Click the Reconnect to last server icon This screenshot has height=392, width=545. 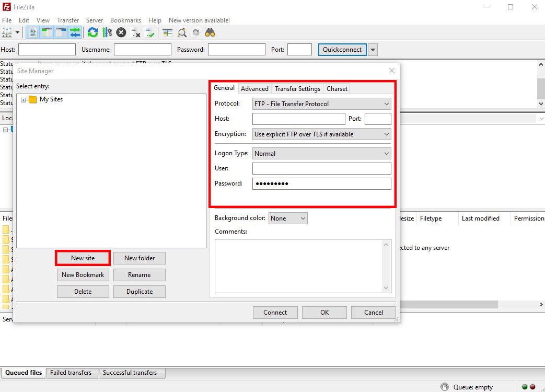pos(149,32)
